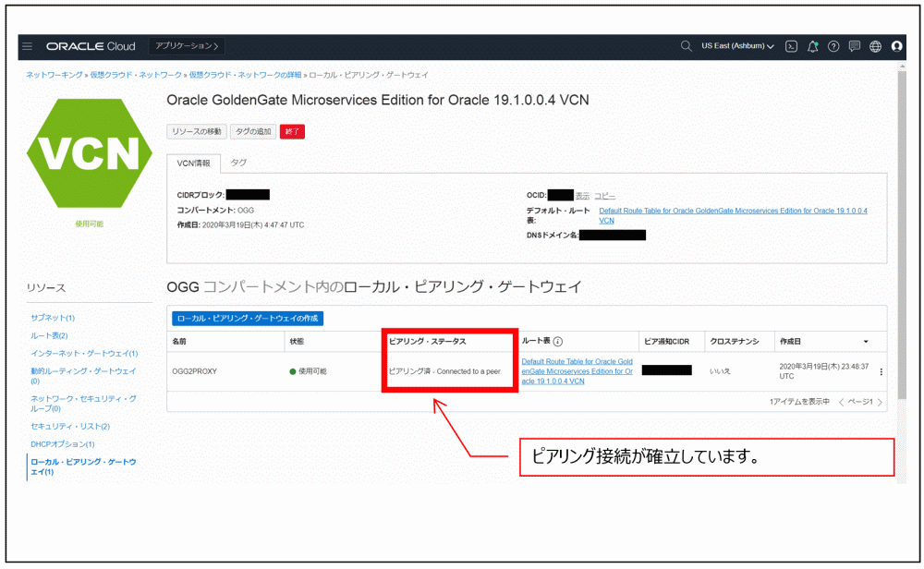
Task: Click the Oracle Cloud logo
Action: pyautogui.click(x=91, y=46)
